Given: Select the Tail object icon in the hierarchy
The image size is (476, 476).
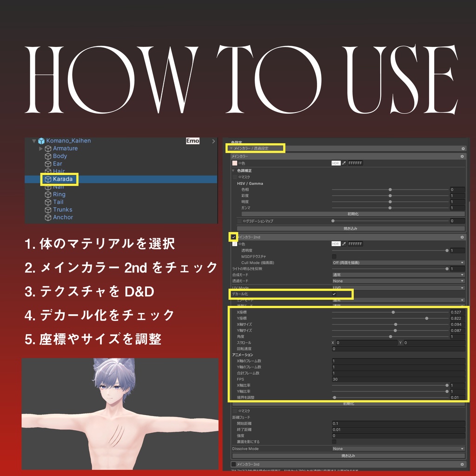Looking at the screenshot, I should click(x=48, y=202).
